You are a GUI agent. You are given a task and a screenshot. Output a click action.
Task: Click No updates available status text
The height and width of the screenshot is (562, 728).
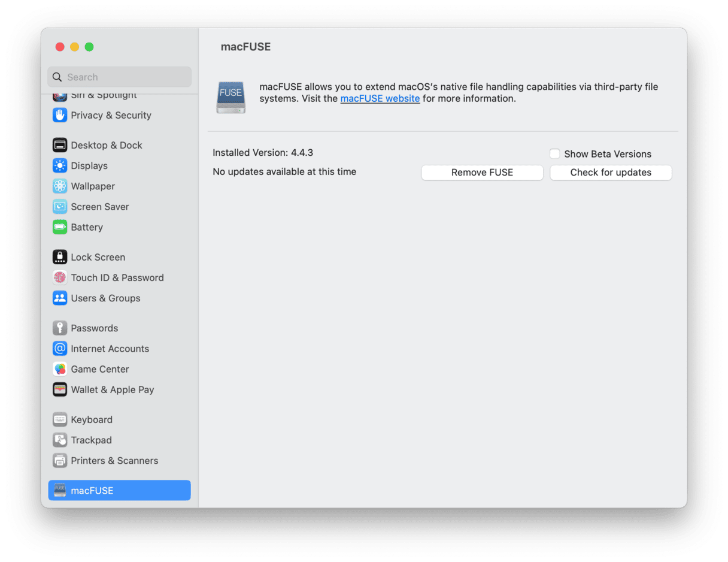point(284,171)
